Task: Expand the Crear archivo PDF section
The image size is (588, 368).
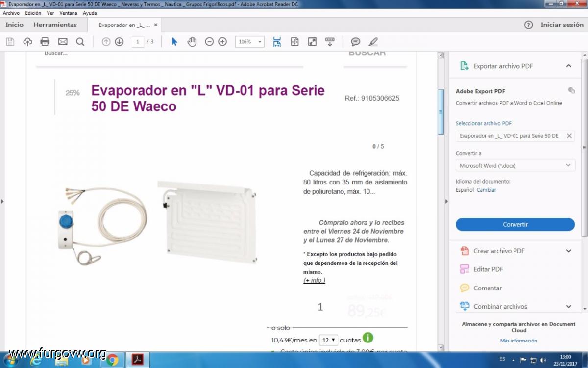Action: point(568,251)
